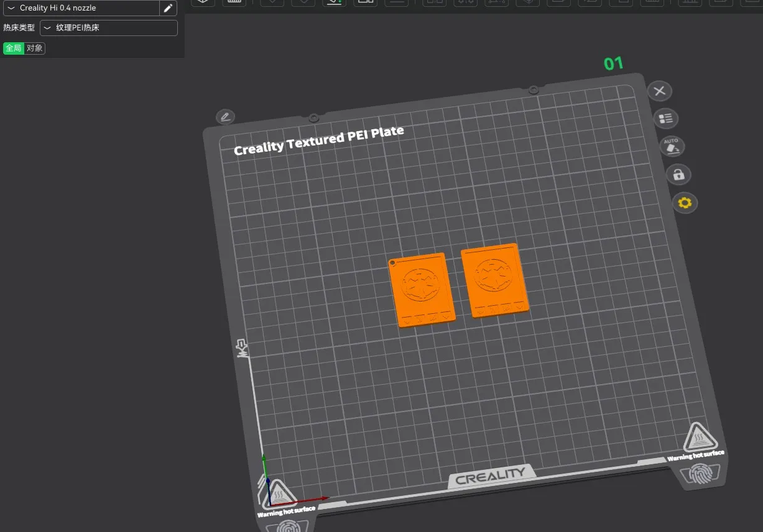Edit the printer preset with the pencil icon
Viewport: 763px width, 532px height.
[167, 8]
